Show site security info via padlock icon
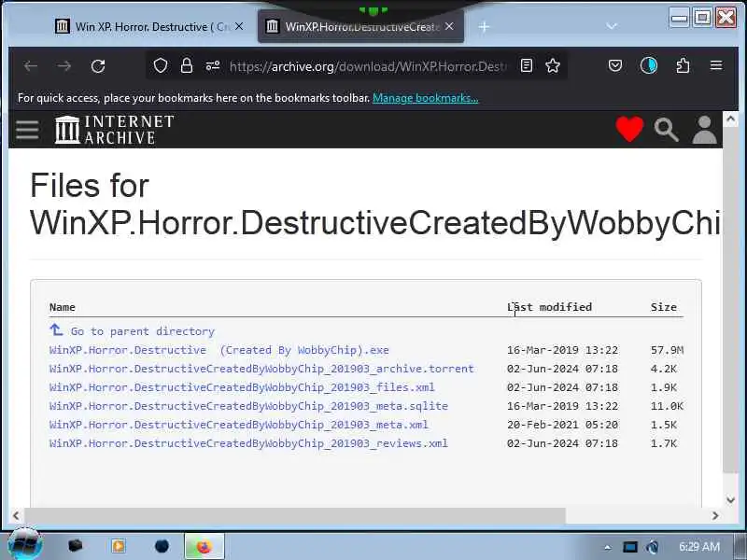Viewport: 747px width, 560px height. (187, 65)
